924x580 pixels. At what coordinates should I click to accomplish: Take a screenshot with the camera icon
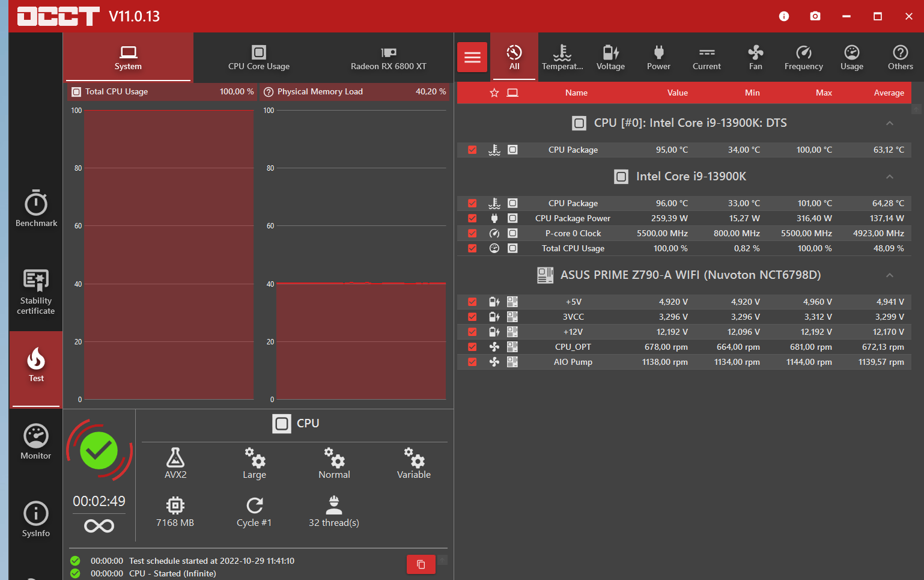coord(815,16)
